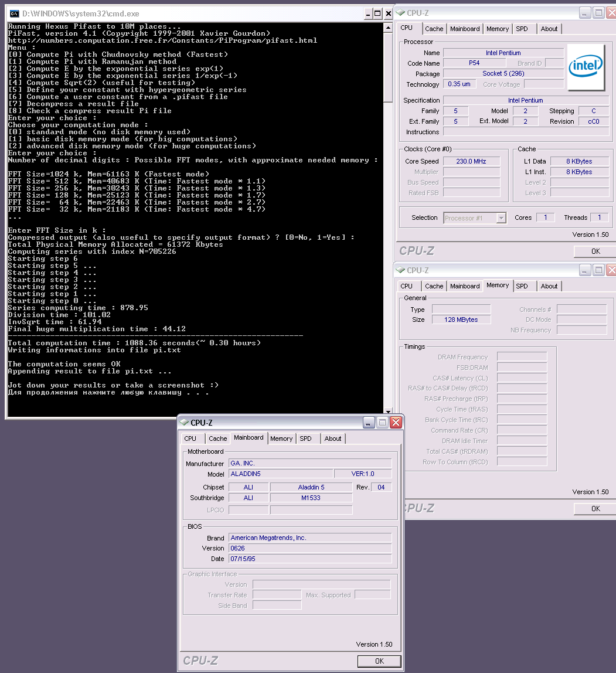
Task: Click the CPU-Z icon in Memory window title
Action: (x=400, y=270)
